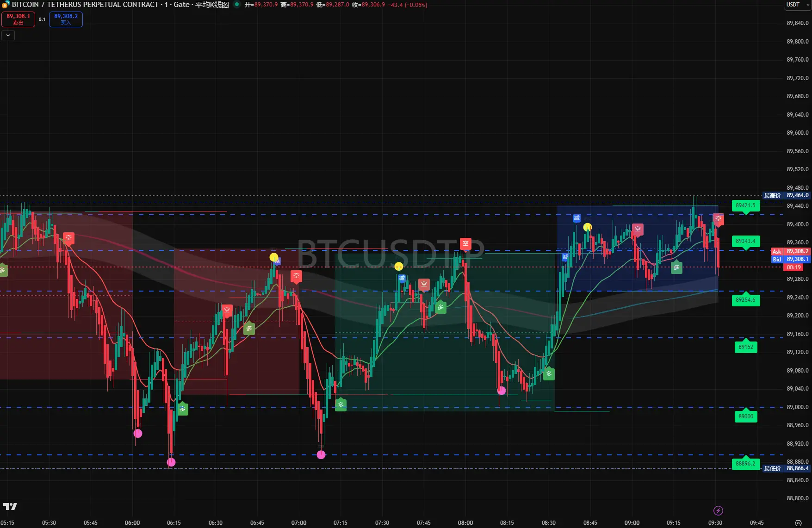This screenshot has width=812, height=528.
Task: Click the purple lightning icon above the time axis
Action: (718, 510)
